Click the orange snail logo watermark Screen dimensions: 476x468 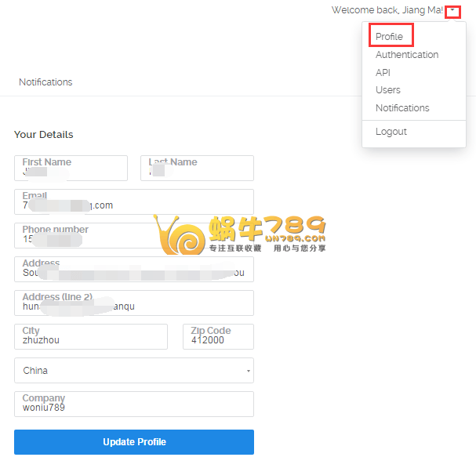[180, 235]
